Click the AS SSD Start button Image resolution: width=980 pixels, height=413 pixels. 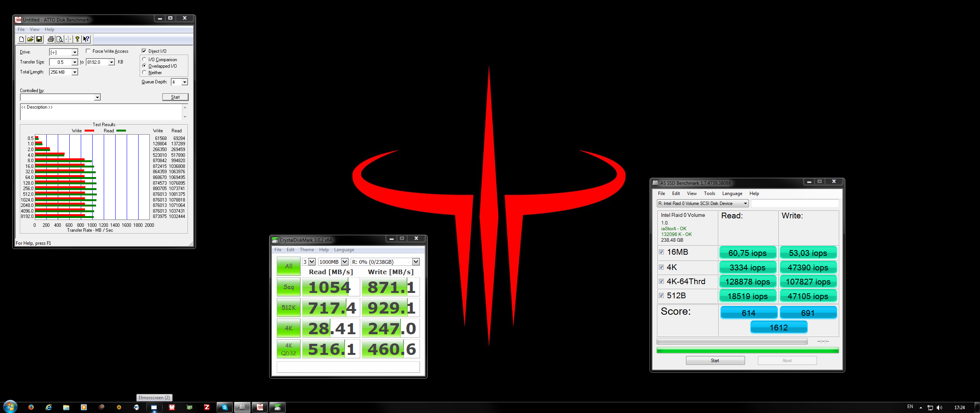(x=715, y=361)
